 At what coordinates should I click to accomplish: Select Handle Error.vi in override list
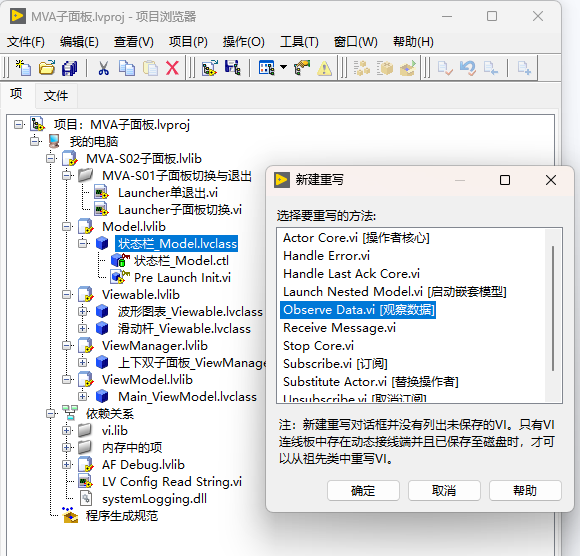(326, 256)
